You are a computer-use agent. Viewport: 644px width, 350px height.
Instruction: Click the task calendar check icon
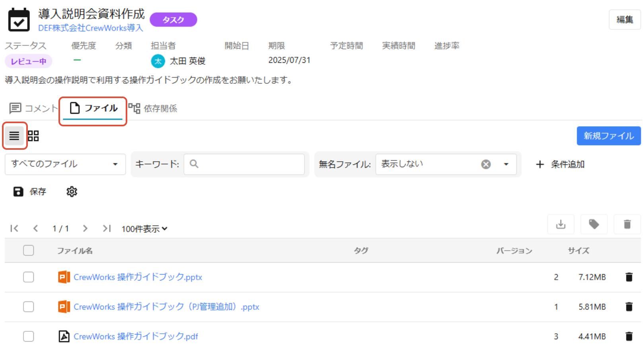pos(19,19)
